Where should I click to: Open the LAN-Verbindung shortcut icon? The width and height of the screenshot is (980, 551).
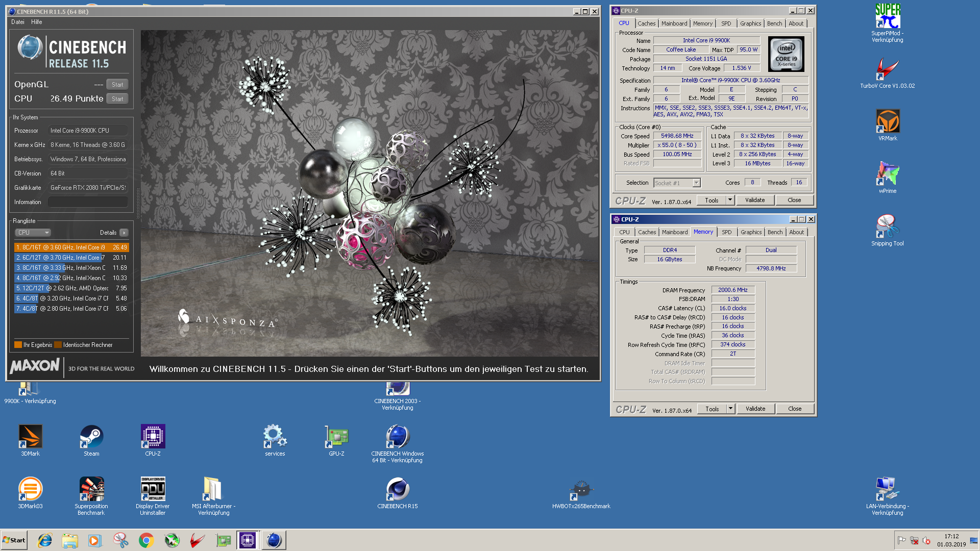point(888,496)
